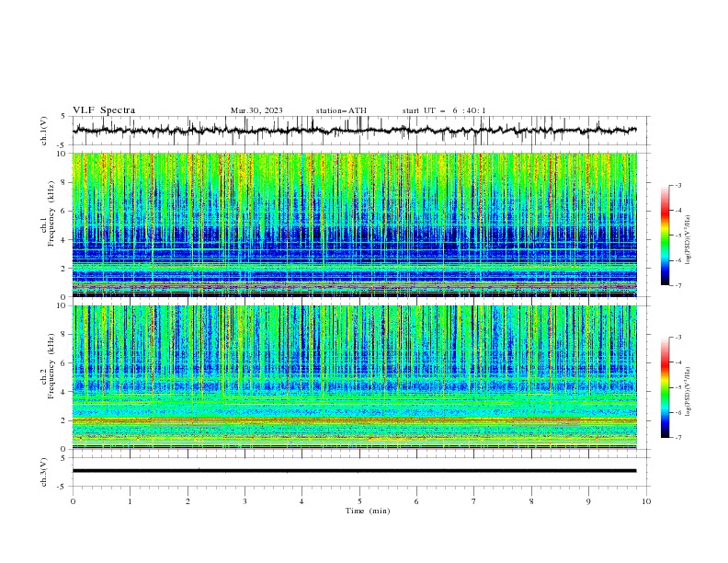Image resolution: width=728 pixels, height=563 pixels.
Task: Click the ch.3 flat voltage trace
Action: click(354, 471)
